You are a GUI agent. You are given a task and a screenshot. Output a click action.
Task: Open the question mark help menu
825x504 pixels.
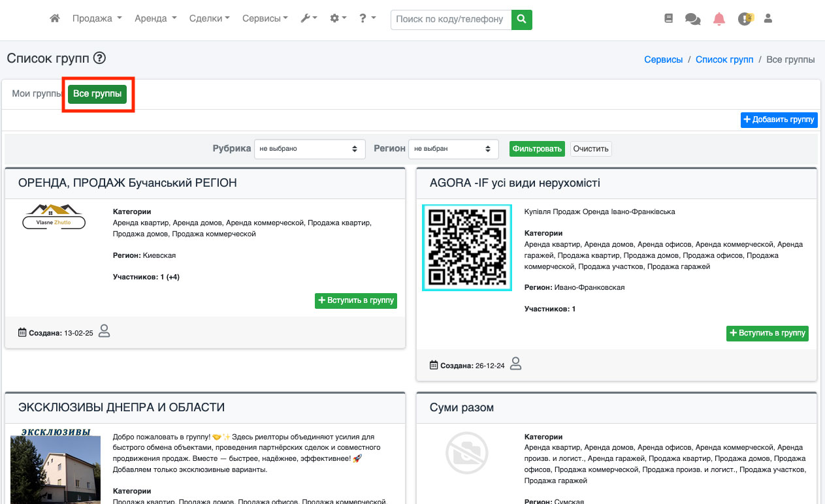pyautogui.click(x=367, y=19)
